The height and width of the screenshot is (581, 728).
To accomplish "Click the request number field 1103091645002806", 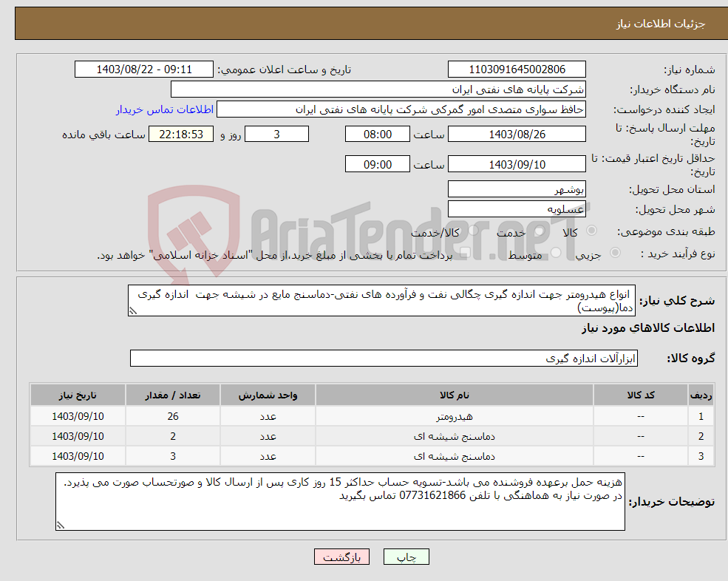I will pyautogui.click(x=517, y=69).
